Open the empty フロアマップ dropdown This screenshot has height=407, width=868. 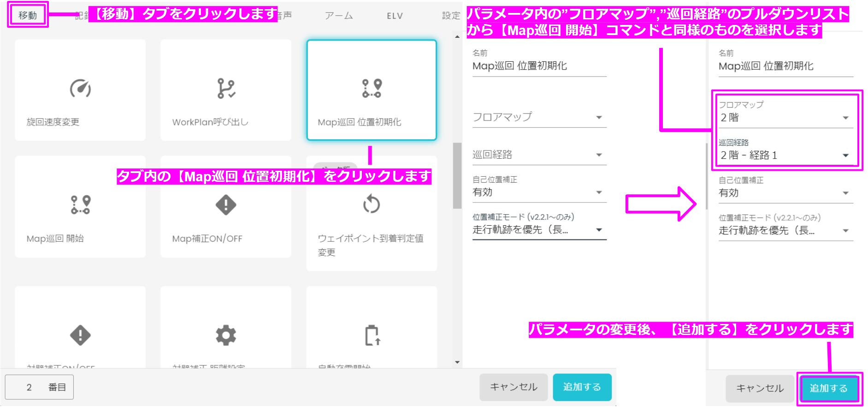539,117
